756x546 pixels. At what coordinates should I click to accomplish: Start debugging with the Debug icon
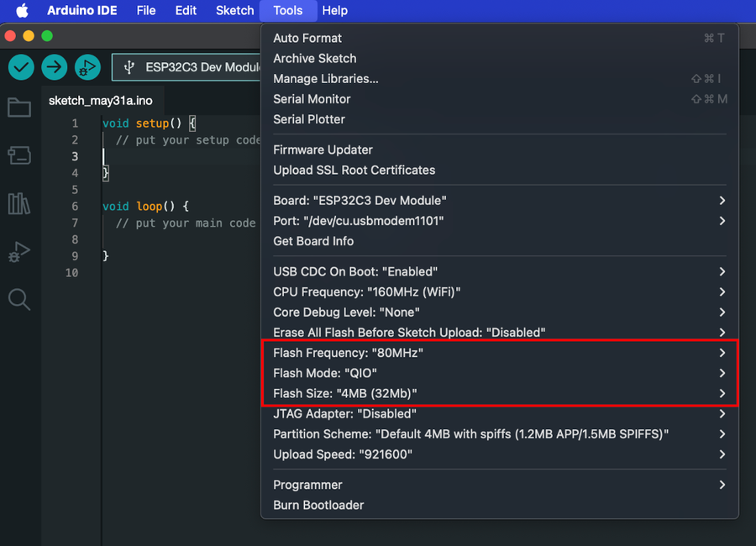[87, 67]
